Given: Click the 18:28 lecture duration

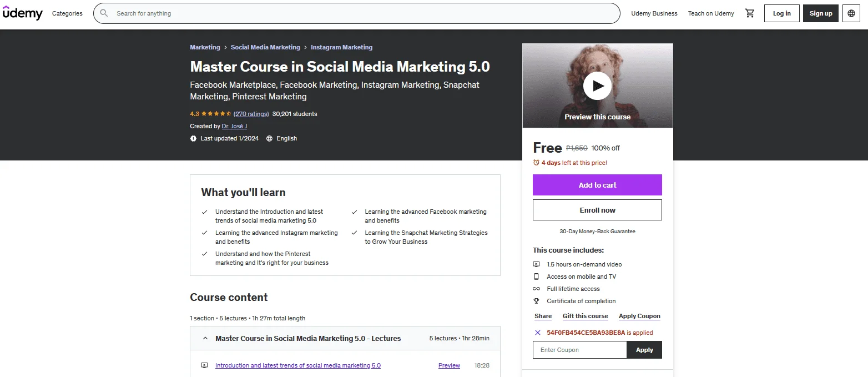Looking at the screenshot, I should coord(482,365).
